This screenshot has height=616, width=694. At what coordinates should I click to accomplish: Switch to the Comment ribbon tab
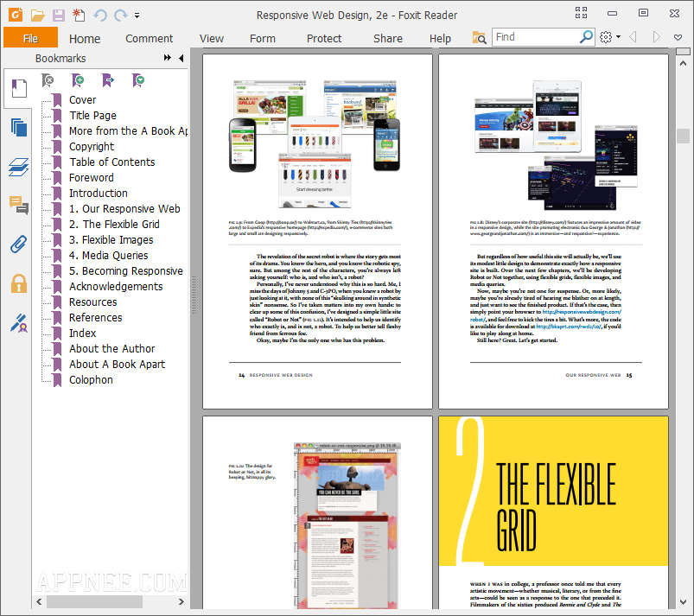150,39
